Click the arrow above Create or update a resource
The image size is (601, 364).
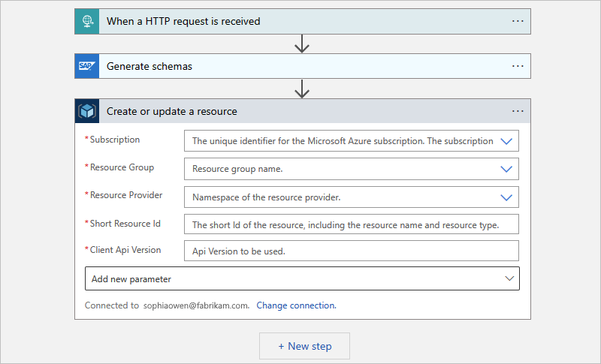click(302, 89)
